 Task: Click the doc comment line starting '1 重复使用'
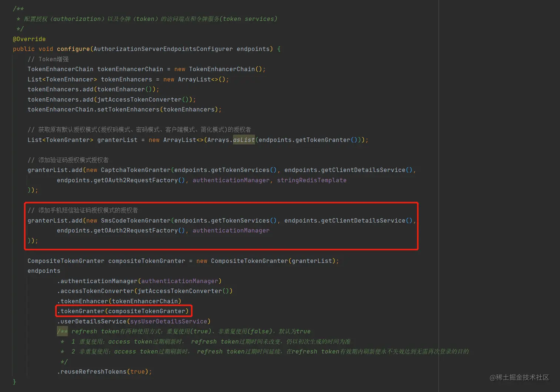point(206,342)
